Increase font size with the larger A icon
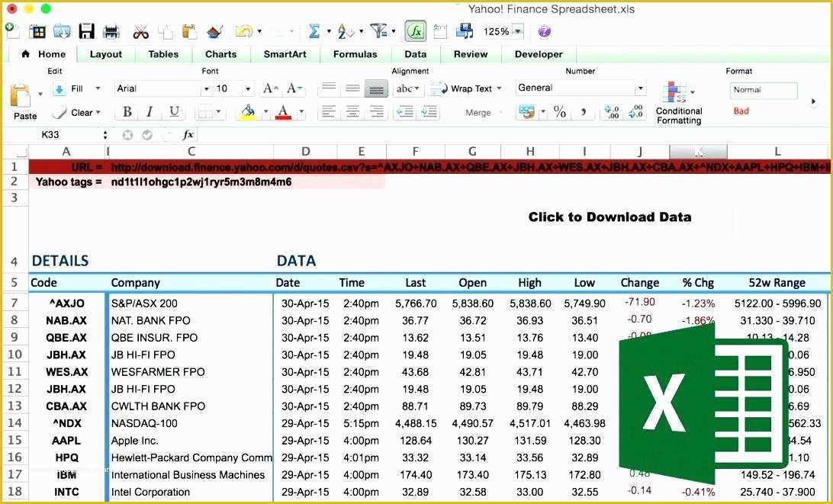Image resolution: width=833 pixels, height=504 pixels. point(270,88)
